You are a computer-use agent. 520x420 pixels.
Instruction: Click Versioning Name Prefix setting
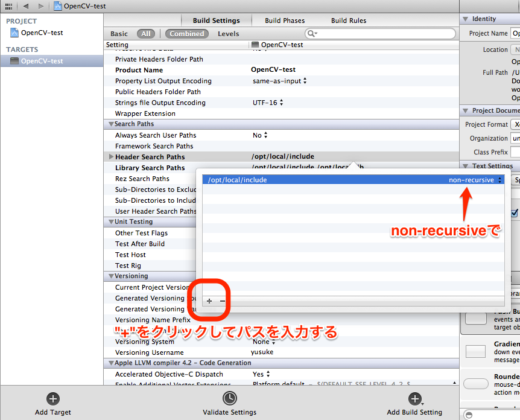click(153, 320)
